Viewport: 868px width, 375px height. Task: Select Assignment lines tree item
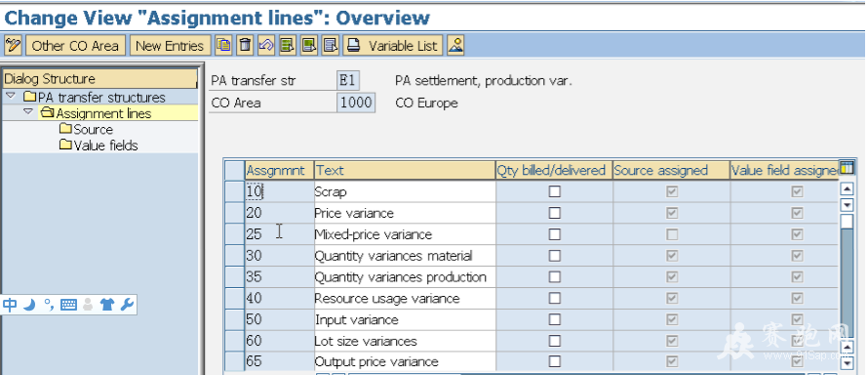pyautogui.click(x=103, y=113)
